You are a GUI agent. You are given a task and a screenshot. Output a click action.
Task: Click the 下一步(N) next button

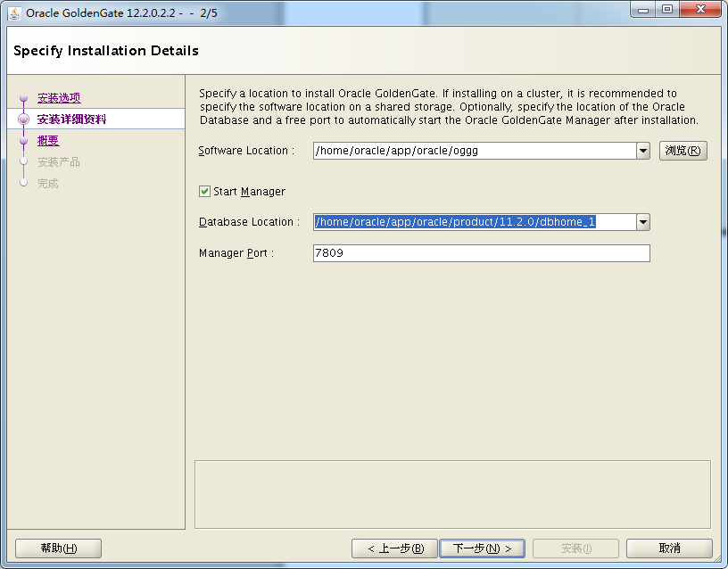tap(482, 548)
